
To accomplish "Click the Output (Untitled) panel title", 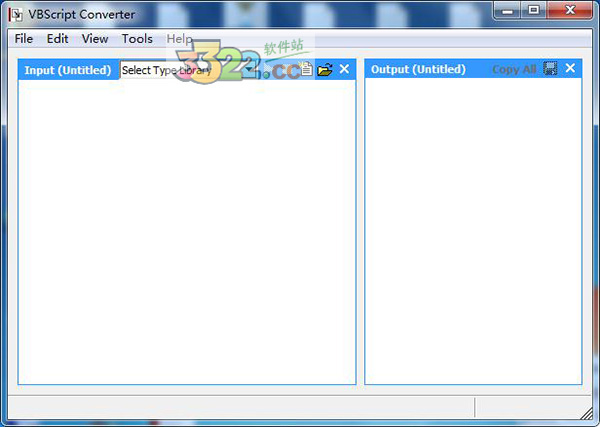I will (x=418, y=69).
